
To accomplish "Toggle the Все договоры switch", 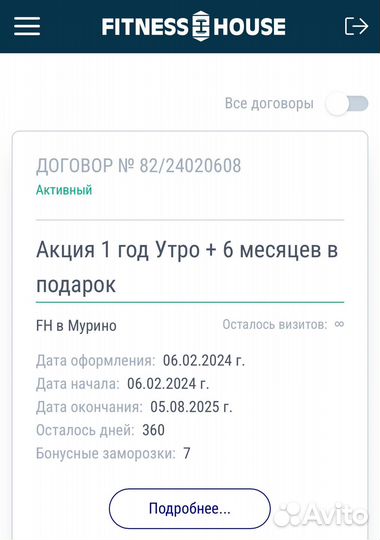I will (x=347, y=104).
